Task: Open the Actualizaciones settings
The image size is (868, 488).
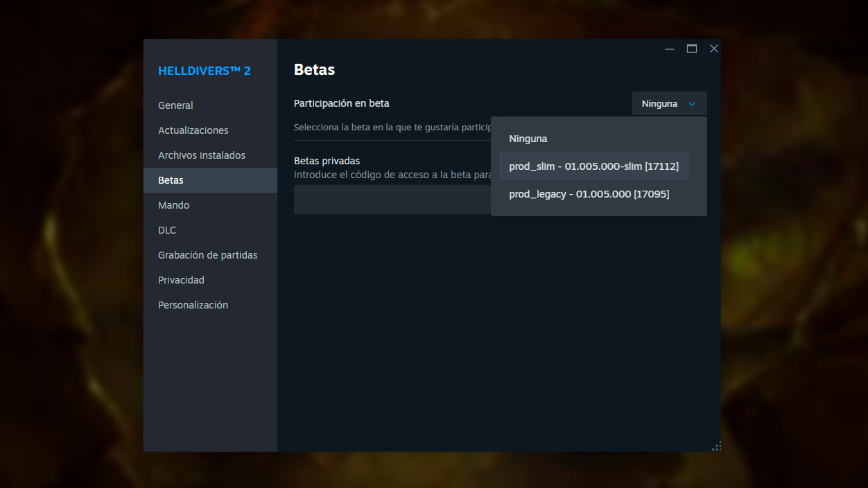Action: [193, 130]
